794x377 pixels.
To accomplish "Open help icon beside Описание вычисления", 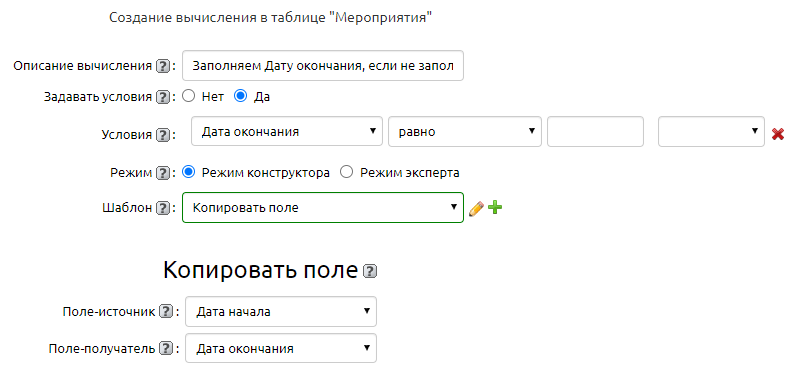I will click(162, 66).
